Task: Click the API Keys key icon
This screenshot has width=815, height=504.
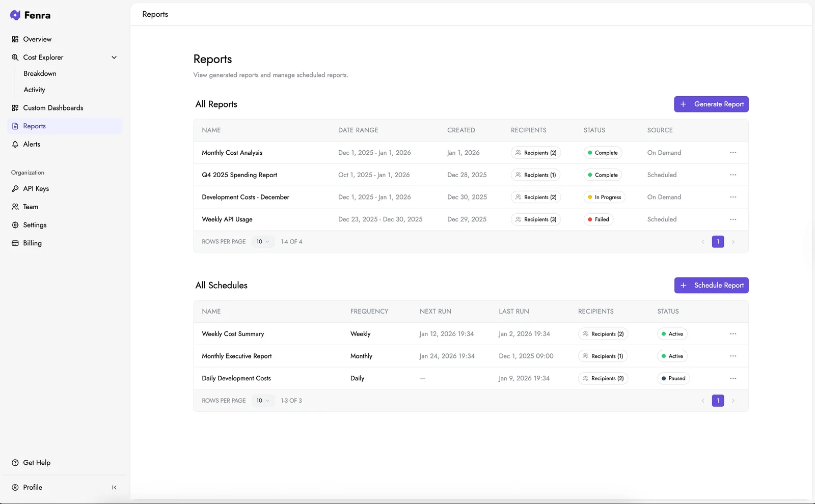Action: (x=16, y=188)
